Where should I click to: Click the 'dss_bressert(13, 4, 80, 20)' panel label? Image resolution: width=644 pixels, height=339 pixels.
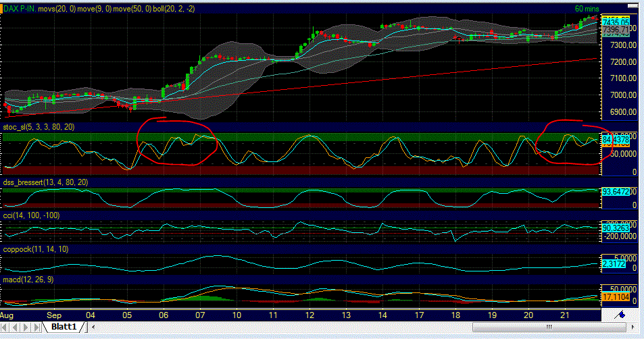click(45, 182)
